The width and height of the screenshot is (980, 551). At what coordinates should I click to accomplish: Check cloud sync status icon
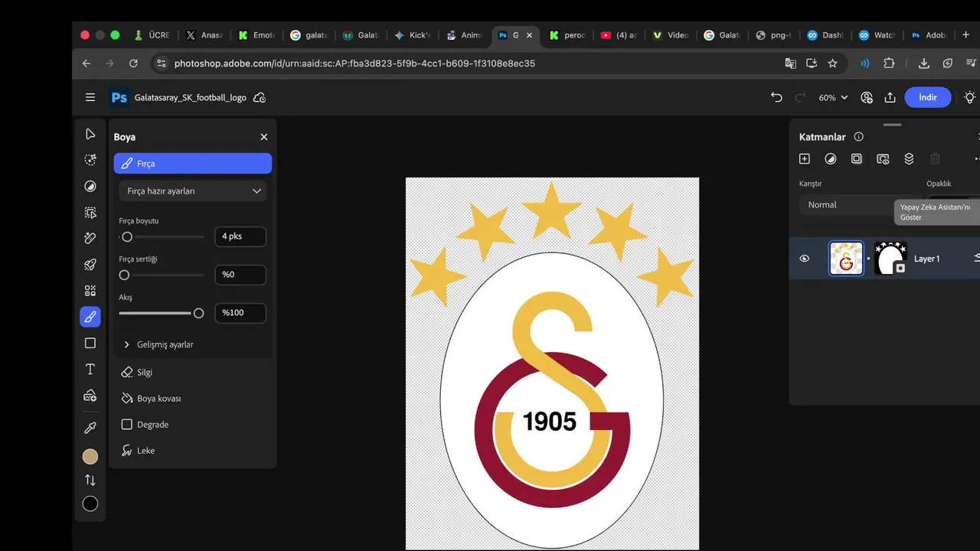pos(260,97)
